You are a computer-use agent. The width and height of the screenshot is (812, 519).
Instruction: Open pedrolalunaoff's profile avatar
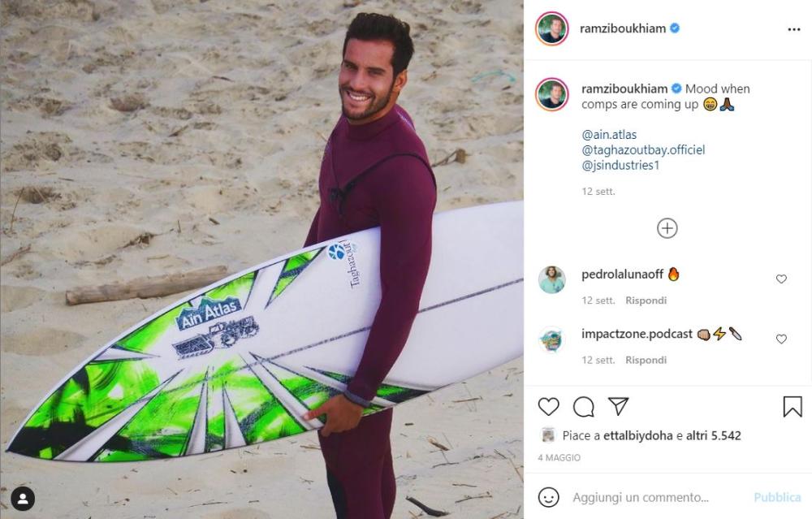(x=551, y=279)
